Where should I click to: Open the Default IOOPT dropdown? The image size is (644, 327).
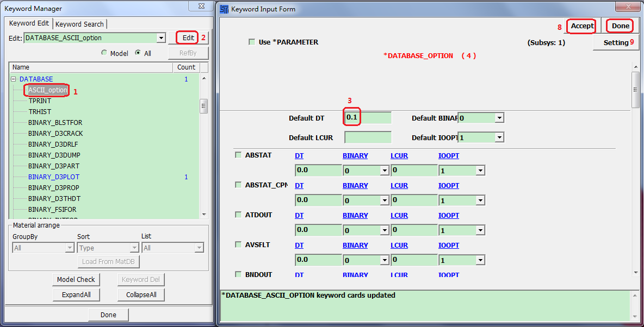(499, 138)
